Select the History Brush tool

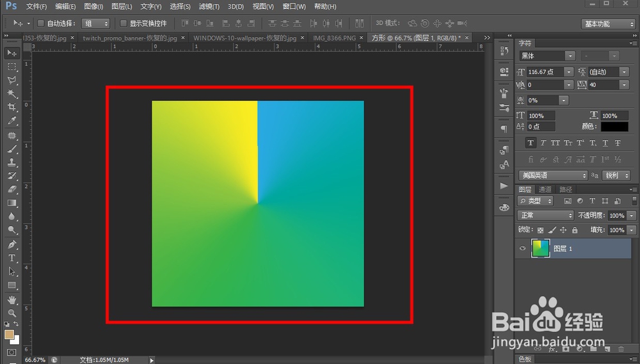point(12,176)
